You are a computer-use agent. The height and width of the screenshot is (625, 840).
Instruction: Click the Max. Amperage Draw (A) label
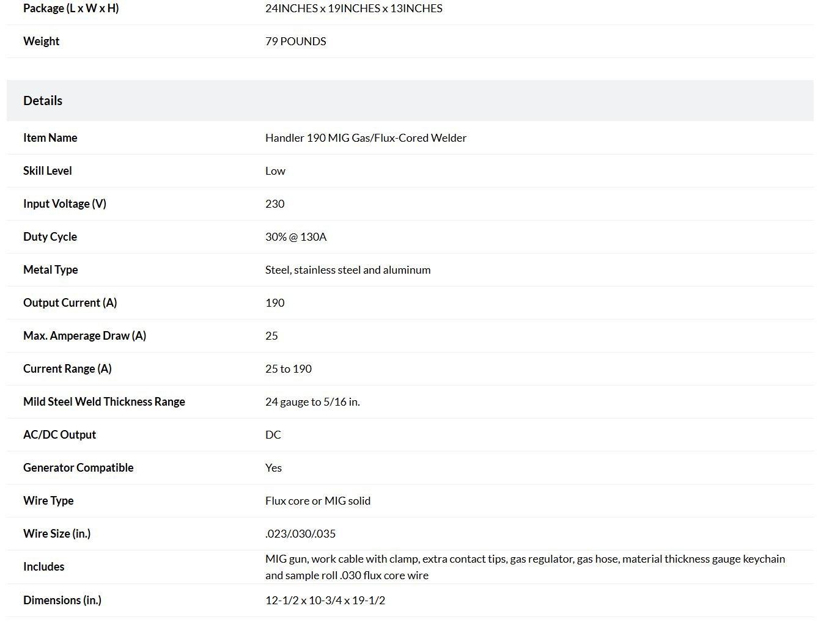[84, 335]
